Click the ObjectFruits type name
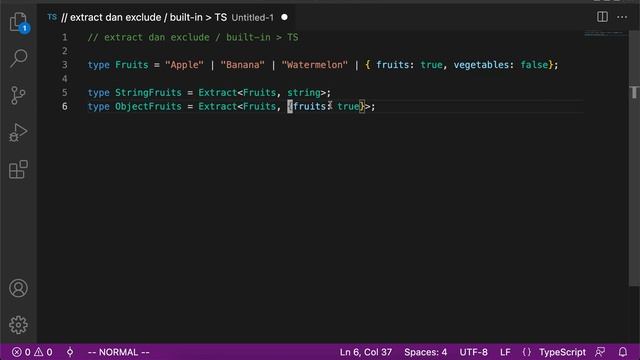 tap(148, 107)
